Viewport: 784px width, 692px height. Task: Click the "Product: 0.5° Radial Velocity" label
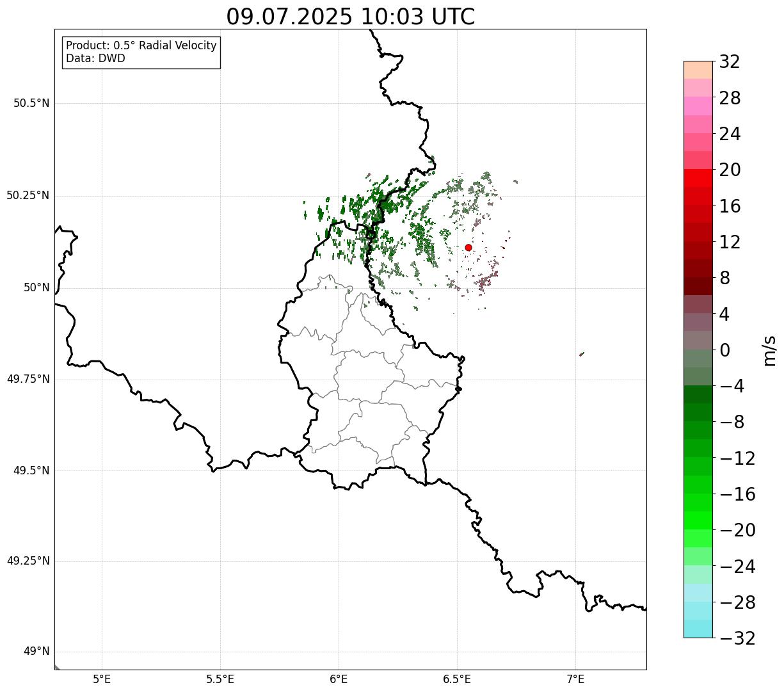point(141,46)
